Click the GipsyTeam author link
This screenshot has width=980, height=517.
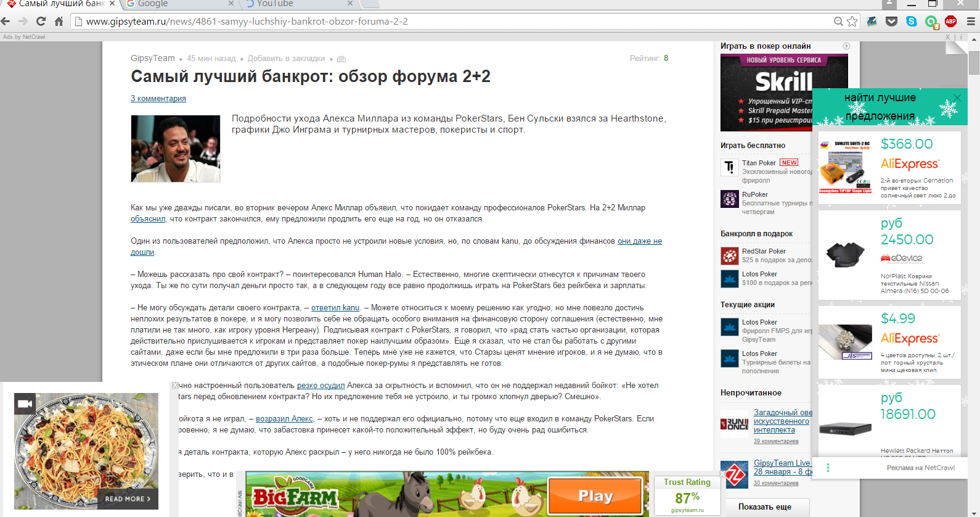pos(153,58)
